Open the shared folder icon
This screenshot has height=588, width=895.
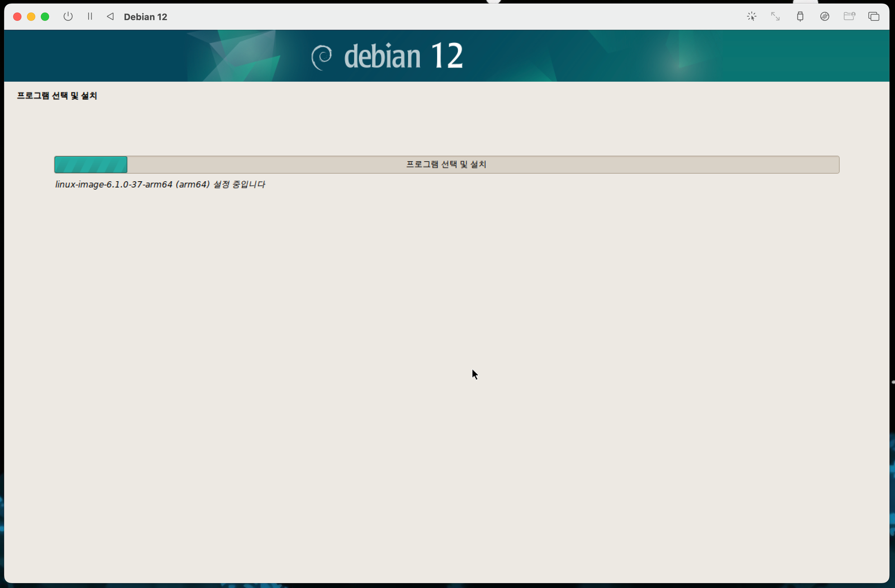[849, 17]
